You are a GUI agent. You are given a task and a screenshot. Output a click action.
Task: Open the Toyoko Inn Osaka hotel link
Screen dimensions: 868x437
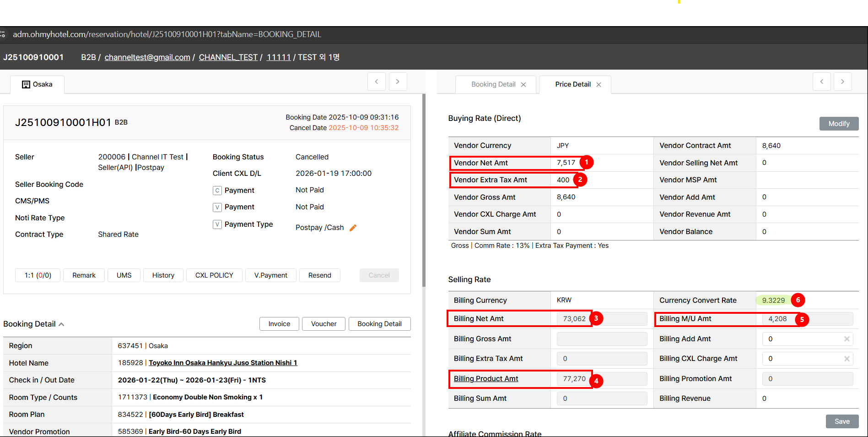[222, 363]
